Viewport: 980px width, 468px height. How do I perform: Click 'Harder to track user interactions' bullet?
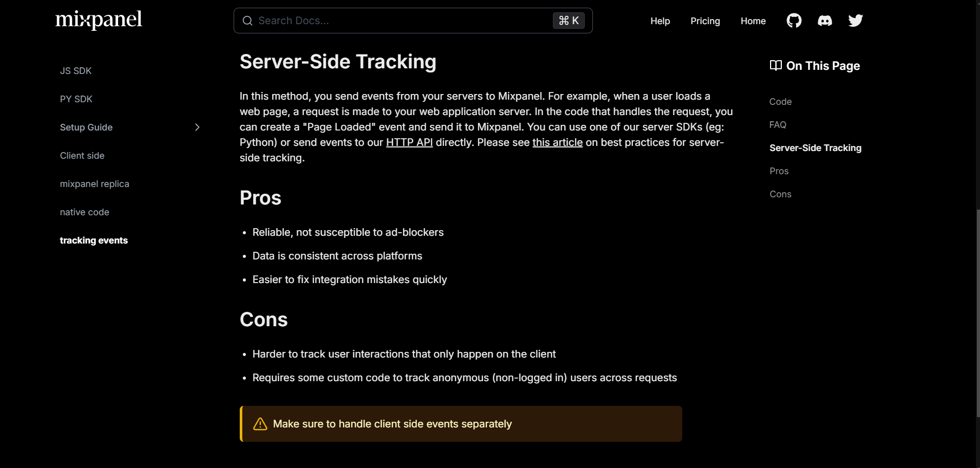[x=404, y=354]
